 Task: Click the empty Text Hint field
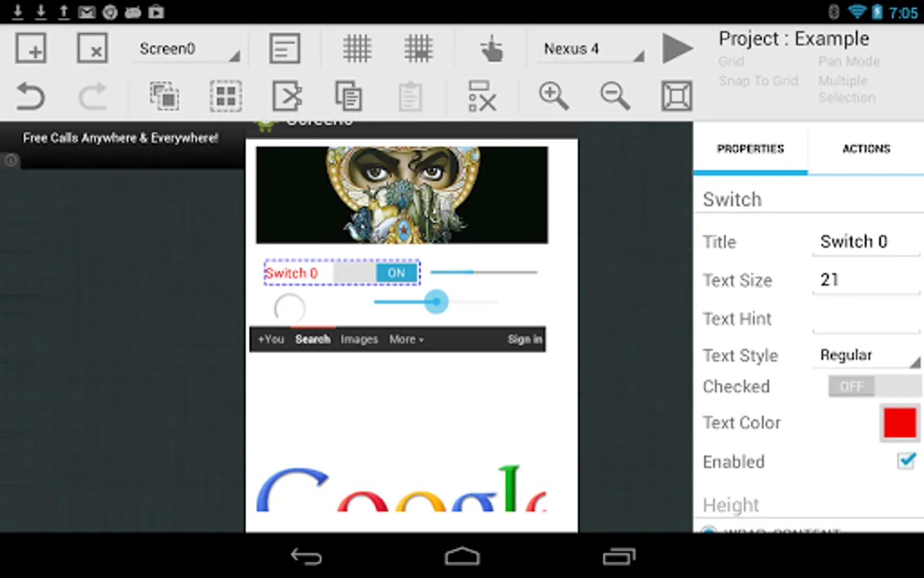pos(866,319)
